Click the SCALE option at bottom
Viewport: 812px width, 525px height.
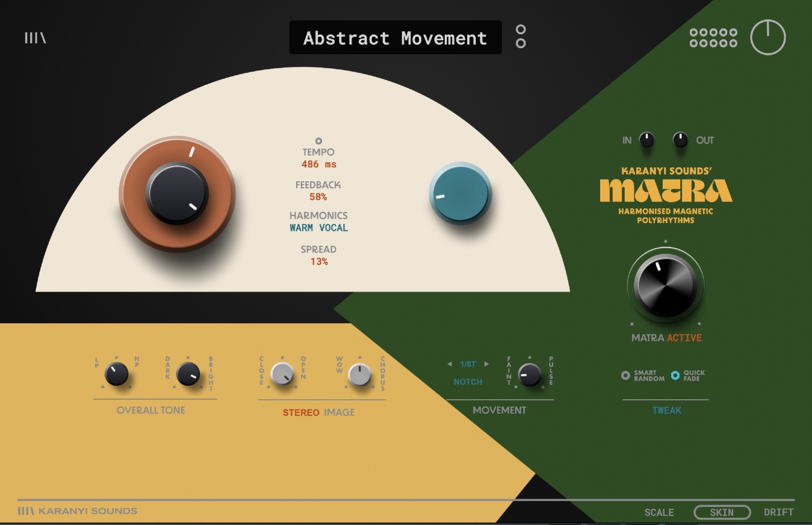coord(659,512)
